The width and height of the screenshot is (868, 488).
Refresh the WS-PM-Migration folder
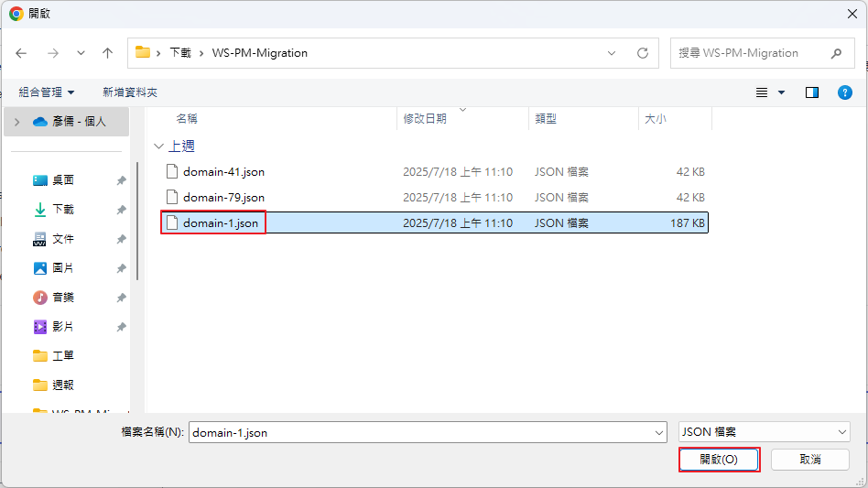coord(643,53)
